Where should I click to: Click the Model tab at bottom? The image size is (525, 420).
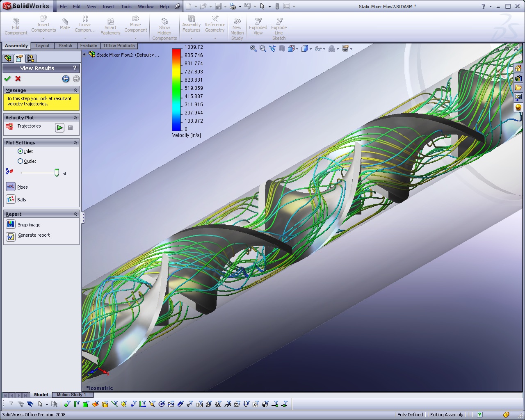[x=41, y=395]
